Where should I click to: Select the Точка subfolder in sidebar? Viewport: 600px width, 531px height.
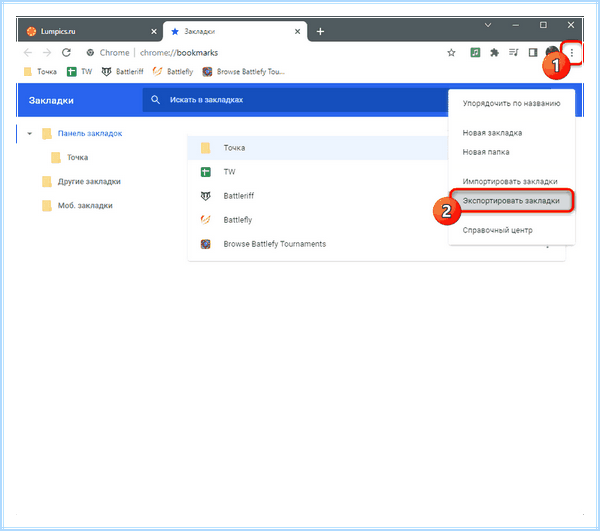[x=70, y=157]
